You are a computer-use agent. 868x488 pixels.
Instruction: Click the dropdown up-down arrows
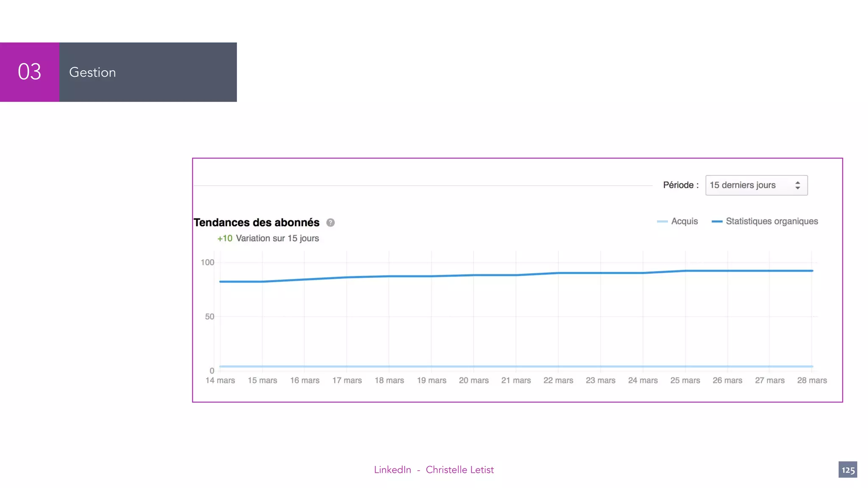(x=798, y=185)
